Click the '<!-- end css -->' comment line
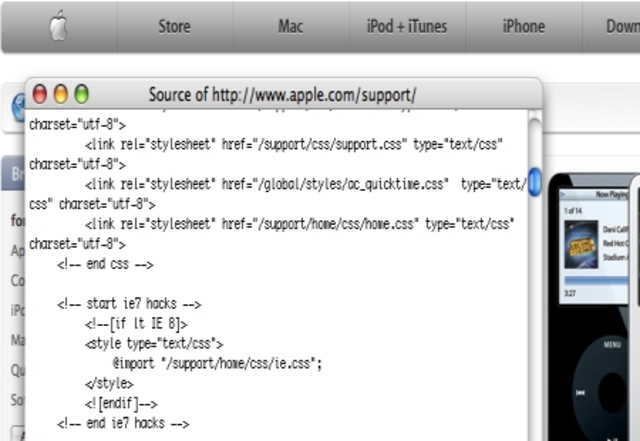Screen dimensions: 640x441 pyautogui.click(x=106, y=264)
